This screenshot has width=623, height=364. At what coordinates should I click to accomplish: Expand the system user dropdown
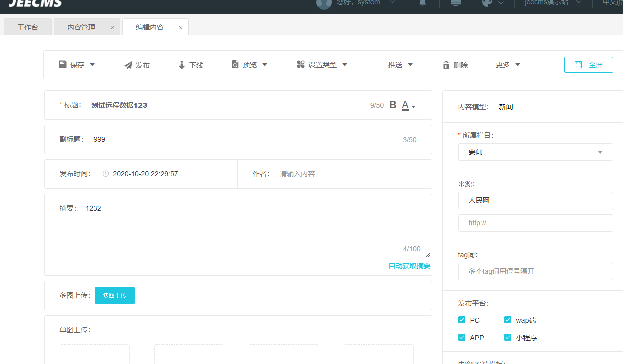point(393,2)
